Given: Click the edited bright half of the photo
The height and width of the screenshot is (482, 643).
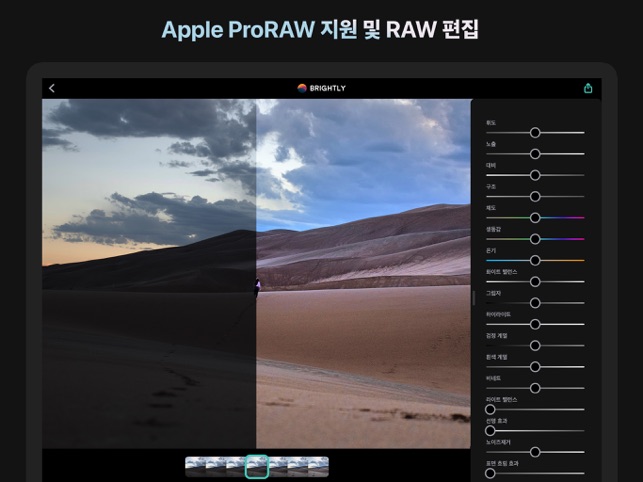Looking at the screenshot, I should click(x=363, y=274).
